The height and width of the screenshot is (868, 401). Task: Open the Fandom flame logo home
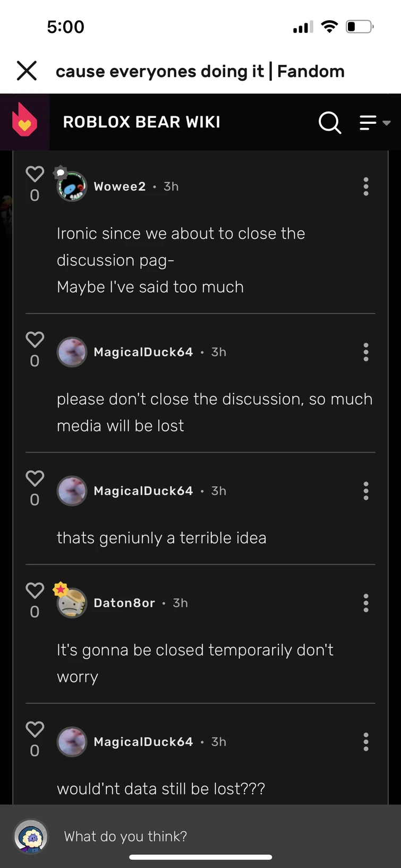coord(24,122)
